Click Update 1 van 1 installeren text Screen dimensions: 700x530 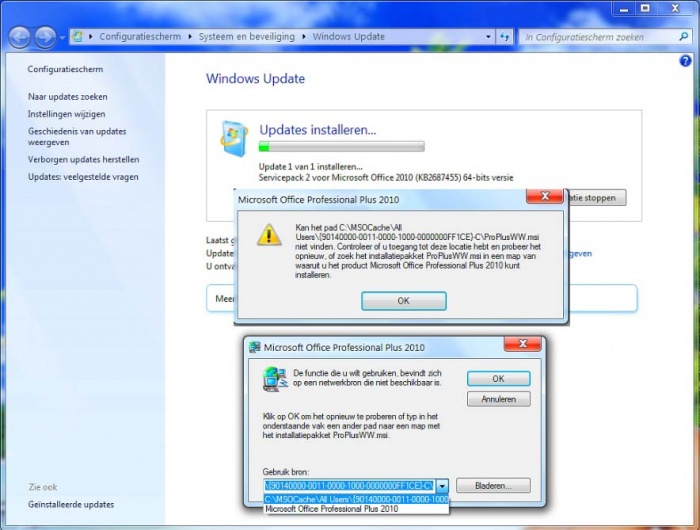(x=311, y=167)
